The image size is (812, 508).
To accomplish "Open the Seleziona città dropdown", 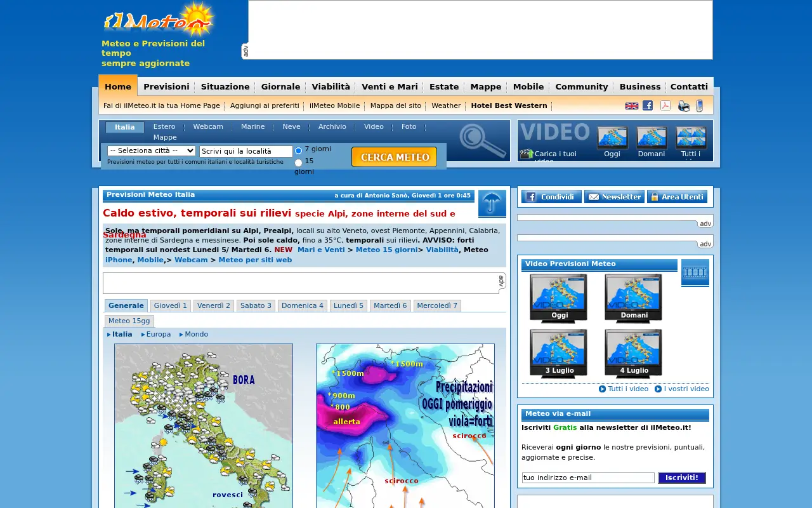I will [x=152, y=150].
